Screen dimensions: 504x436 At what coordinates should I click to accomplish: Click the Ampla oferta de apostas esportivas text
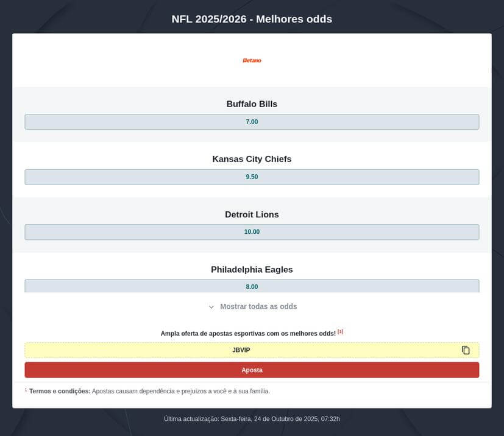(248, 334)
